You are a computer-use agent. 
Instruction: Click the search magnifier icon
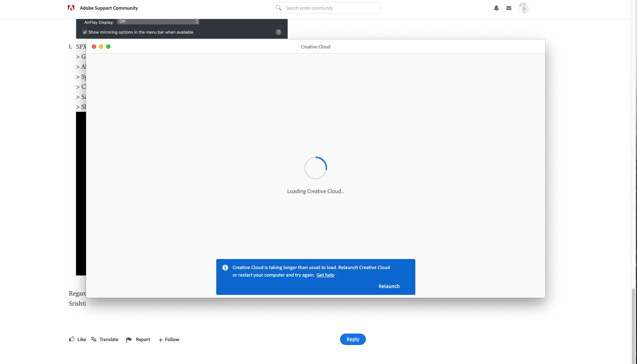coord(279,8)
